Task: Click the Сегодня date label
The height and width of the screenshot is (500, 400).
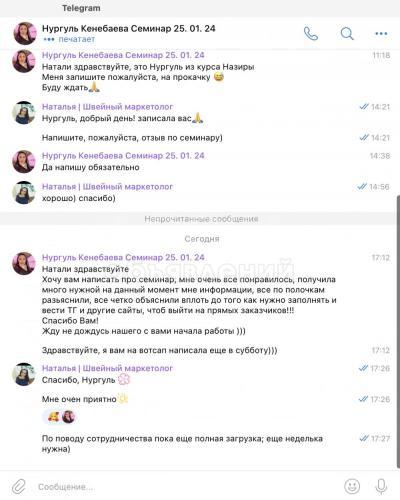Action: (202, 239)
